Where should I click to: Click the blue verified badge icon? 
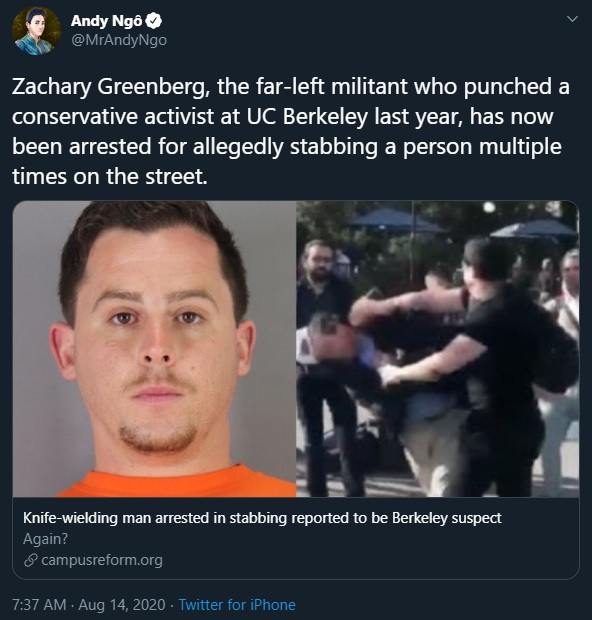tap(154, 21)
